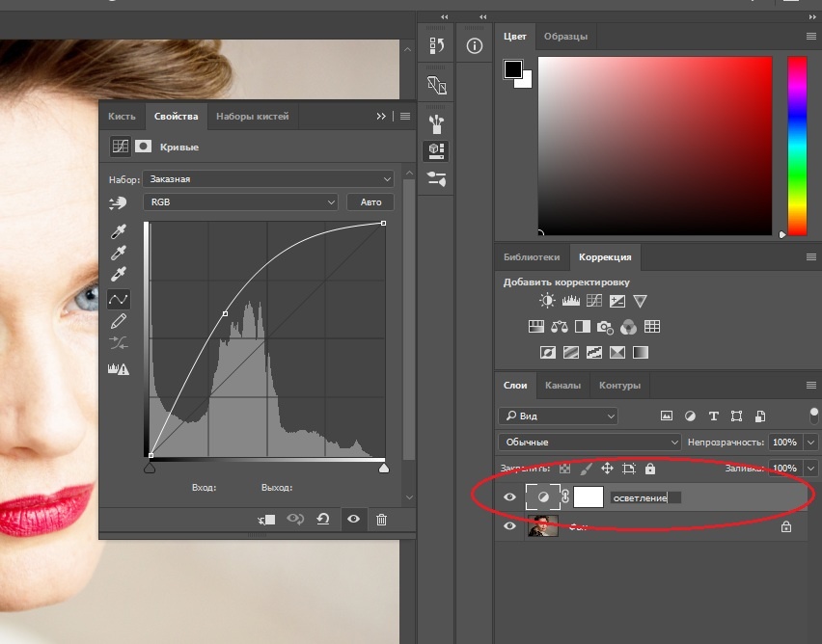The image size is (822, 644).
Task: Click the white point input slider triangle
Action: (x=384, y=468)
